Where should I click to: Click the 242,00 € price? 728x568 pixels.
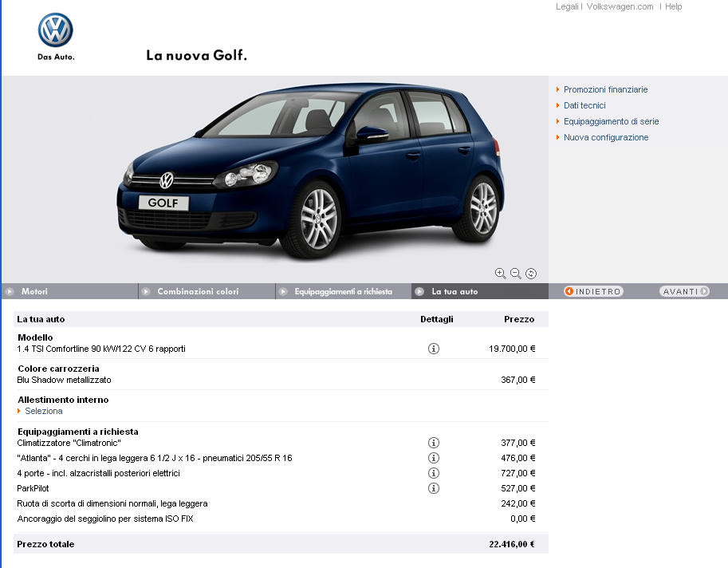point(518,503)
